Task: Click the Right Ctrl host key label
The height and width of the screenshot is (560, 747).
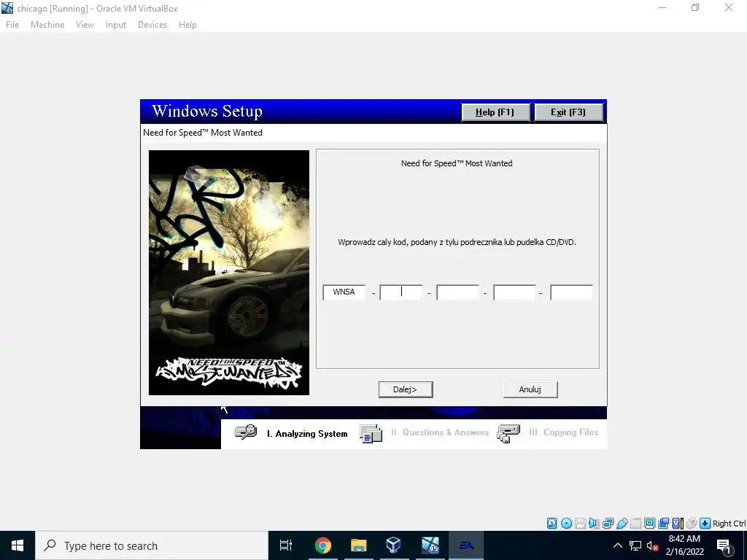Action: click(x=729, y=524)
